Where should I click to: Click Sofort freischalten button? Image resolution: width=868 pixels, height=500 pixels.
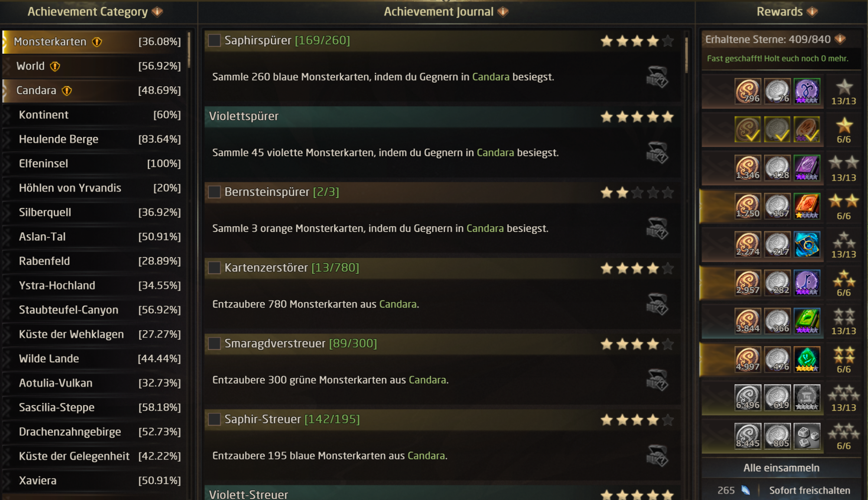tap(809, 490)
